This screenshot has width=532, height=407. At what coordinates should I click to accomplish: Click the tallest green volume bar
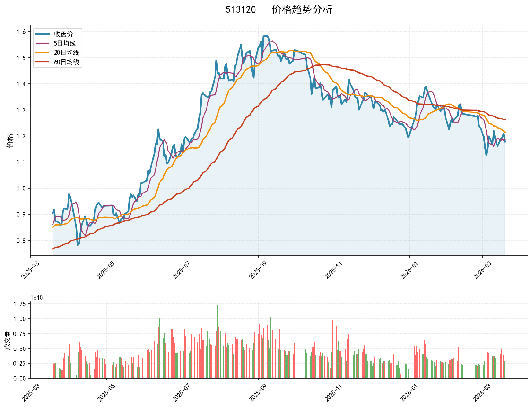(218, 342)
